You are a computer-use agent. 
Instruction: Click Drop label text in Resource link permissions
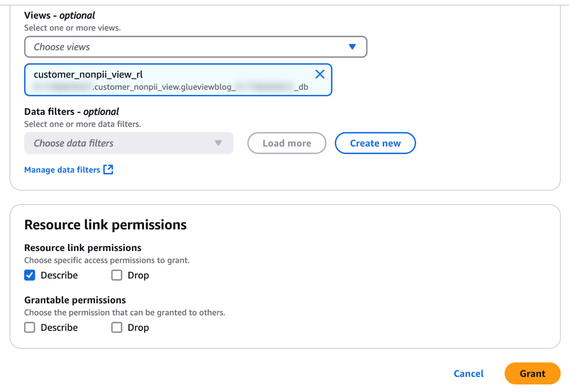[x=138, y=275]
